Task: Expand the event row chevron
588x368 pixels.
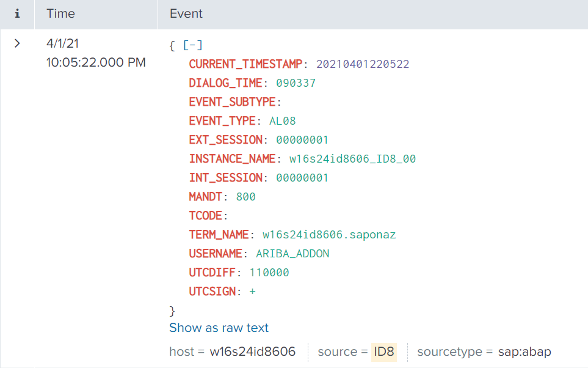Action: pyautogui.click(x=17, y=43)
